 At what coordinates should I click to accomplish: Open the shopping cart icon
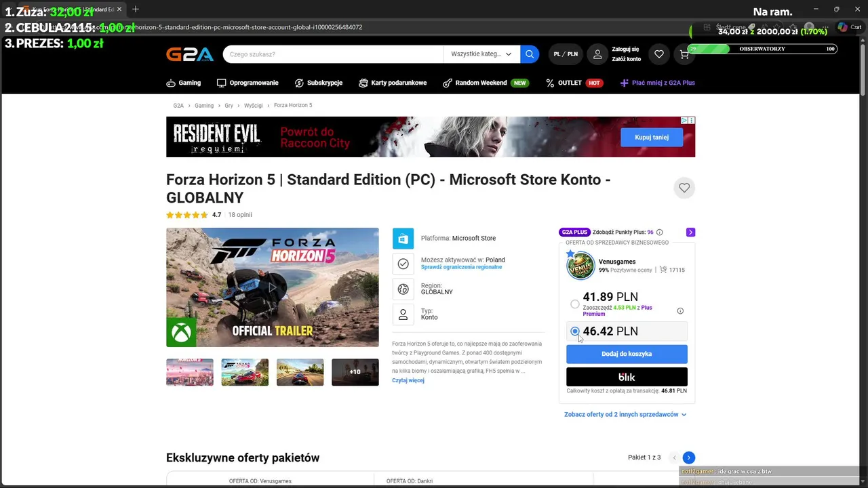pyautogui.click(x=684, y=54)
